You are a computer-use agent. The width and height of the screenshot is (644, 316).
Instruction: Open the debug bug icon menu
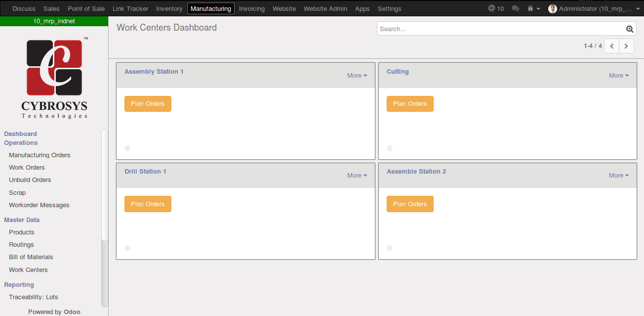point(534,8)
